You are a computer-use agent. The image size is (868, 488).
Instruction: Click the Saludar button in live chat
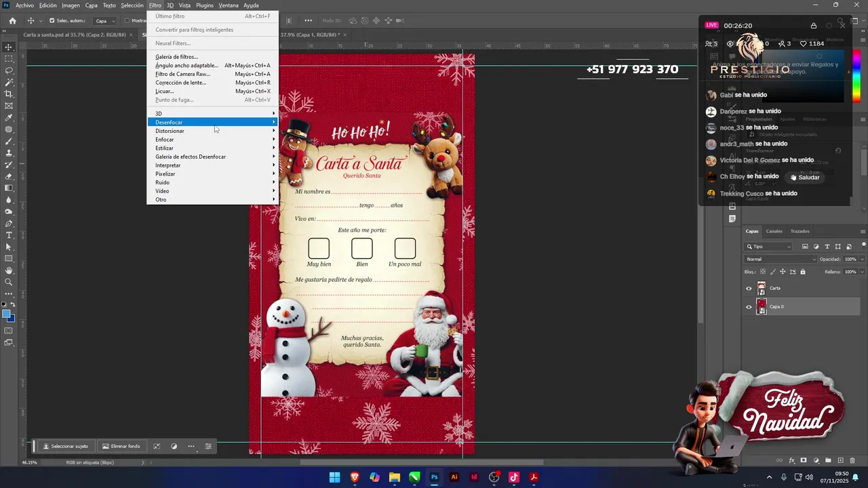click(805, 178)
